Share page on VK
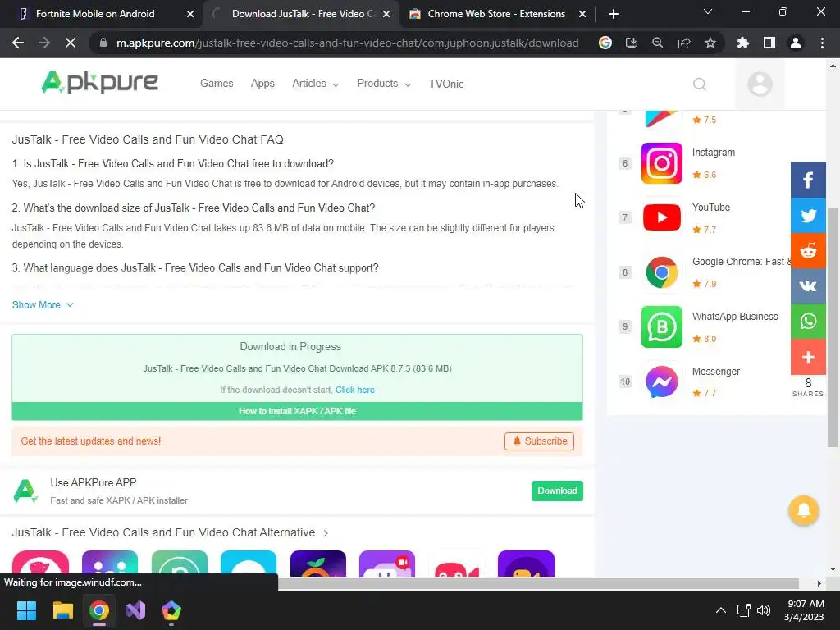The height and width of the screenshot is (630, 840). [808, 286]
